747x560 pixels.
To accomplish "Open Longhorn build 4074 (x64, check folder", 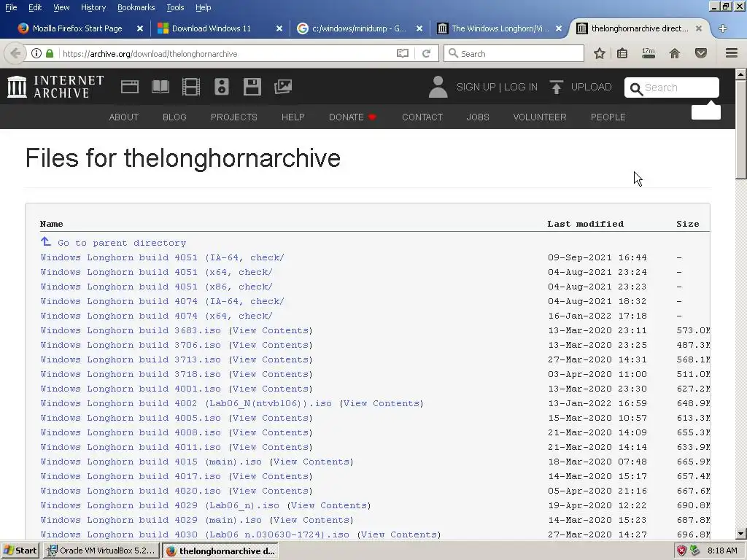I will 156,316.
